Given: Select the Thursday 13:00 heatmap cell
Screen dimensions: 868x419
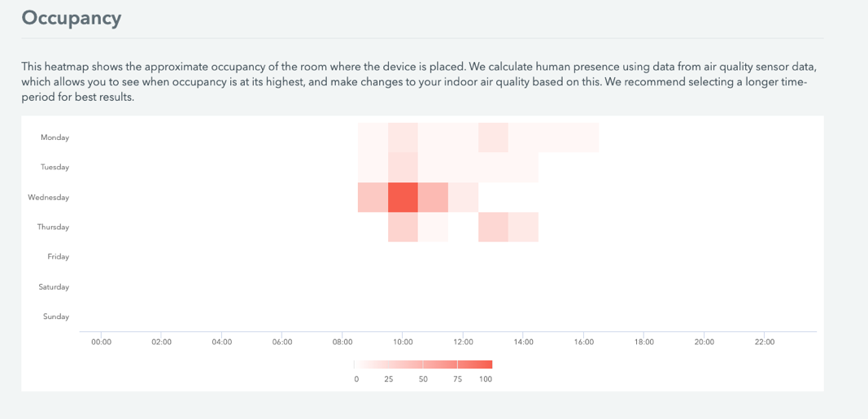Looking at the screenshot, I should tap(493, 227).
